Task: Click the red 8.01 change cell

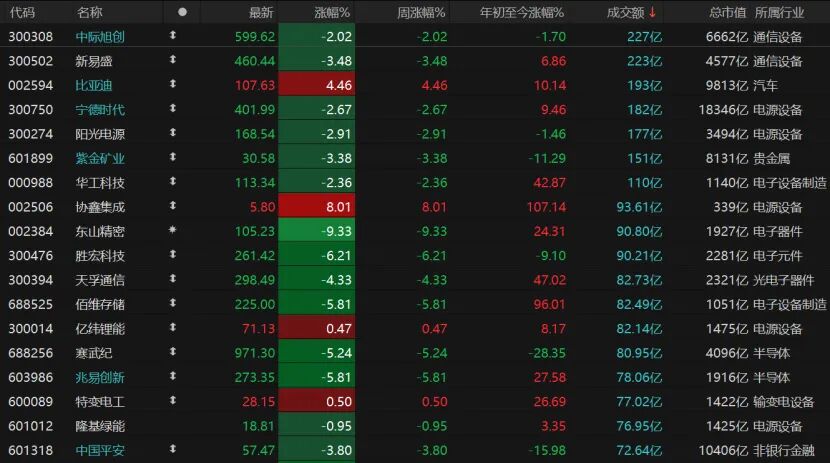Action: (x=317, y=207)
